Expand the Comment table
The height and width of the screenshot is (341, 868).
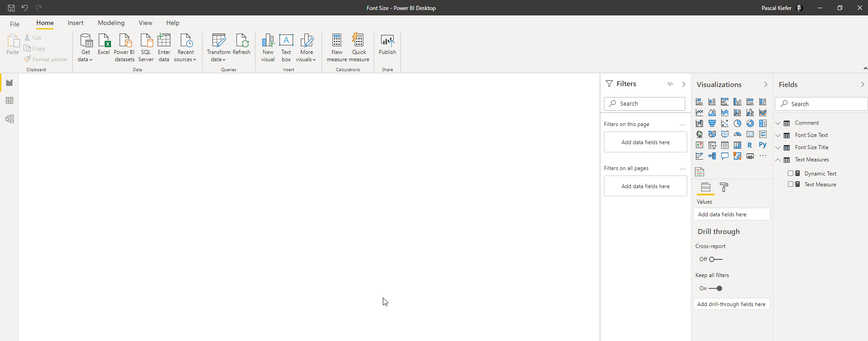tap(778, 123)
